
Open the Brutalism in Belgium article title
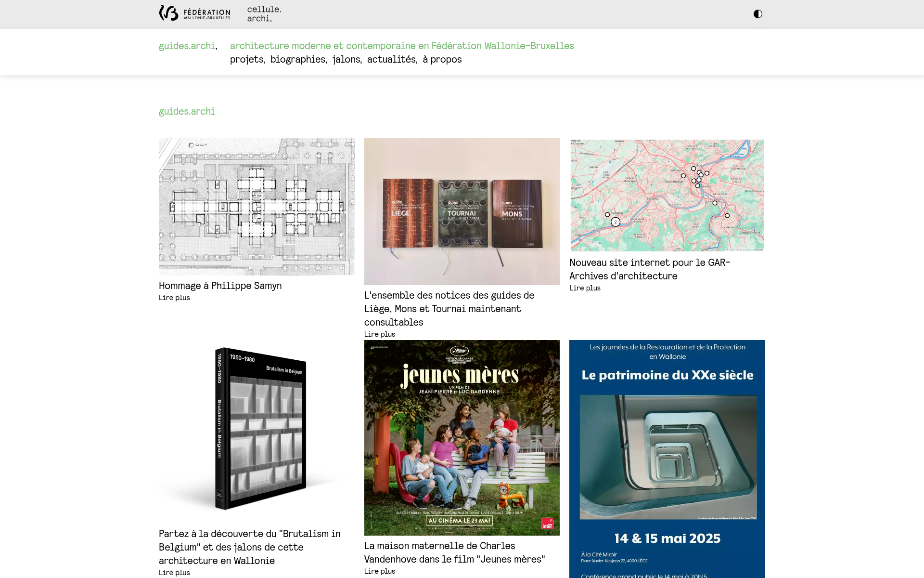250,547
